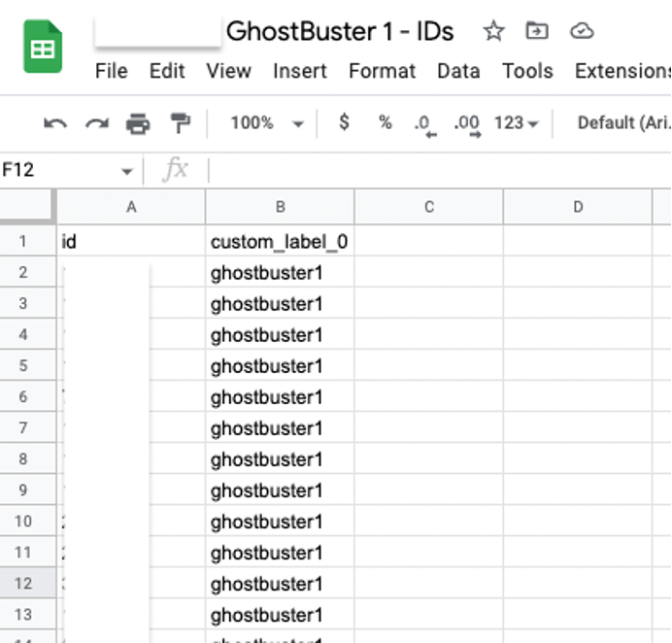Open the 100% zoom dropdown
This screenshot has width=672, height=643.
point(267,123)
